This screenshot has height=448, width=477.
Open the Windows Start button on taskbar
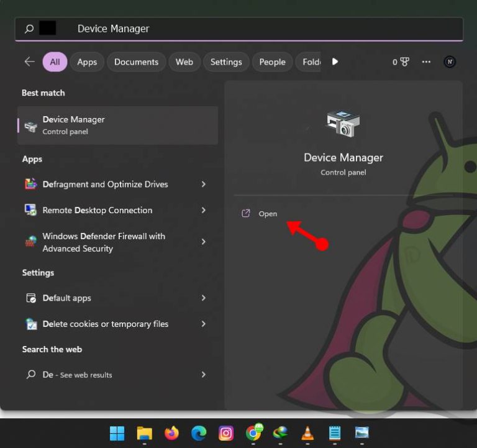click(117, 433)
